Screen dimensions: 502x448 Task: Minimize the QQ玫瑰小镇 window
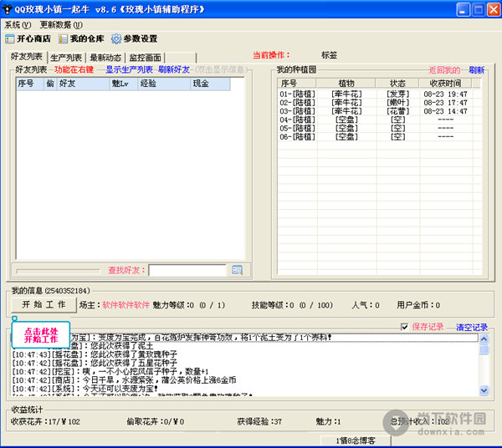463,9
